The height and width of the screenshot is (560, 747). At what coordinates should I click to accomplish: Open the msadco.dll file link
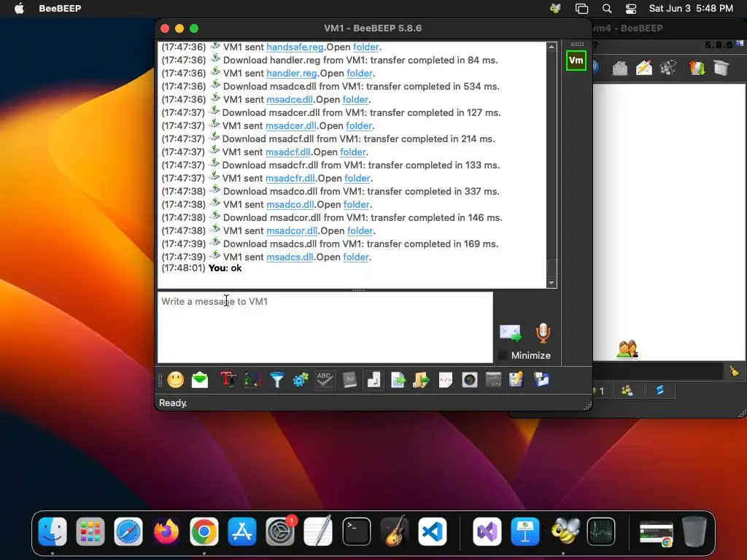290,204
